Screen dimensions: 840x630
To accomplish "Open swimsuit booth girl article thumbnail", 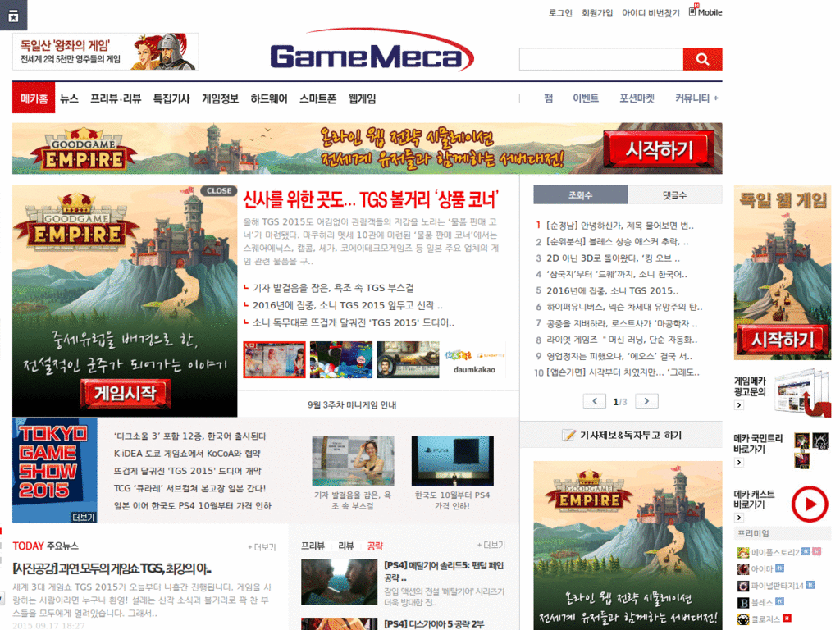I will [353, 461].
